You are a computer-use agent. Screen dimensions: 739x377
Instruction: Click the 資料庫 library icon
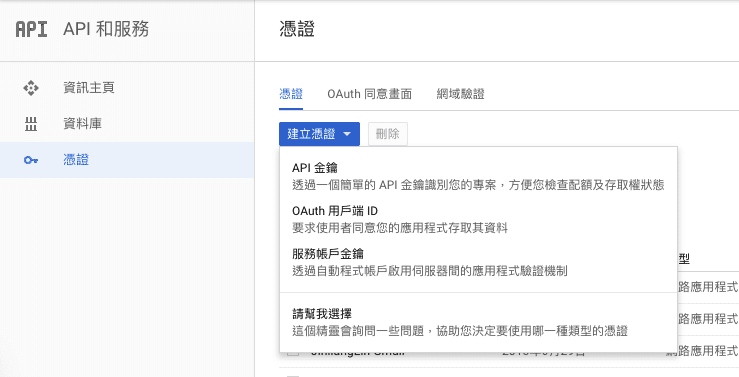pos(31,124)
